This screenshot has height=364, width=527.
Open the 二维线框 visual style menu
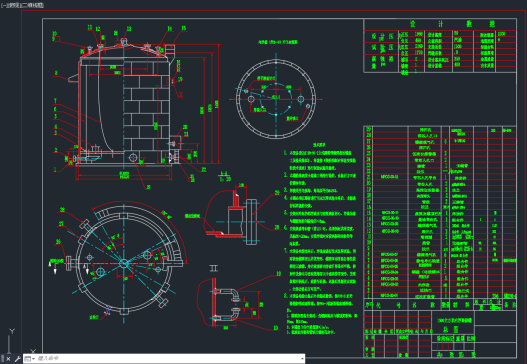click(31, 5)
